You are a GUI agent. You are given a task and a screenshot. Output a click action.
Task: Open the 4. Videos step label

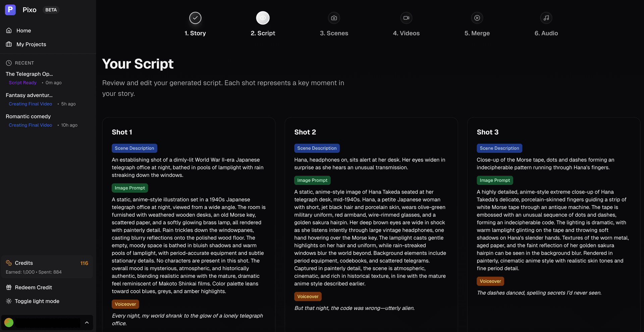(x=406, y=33)
